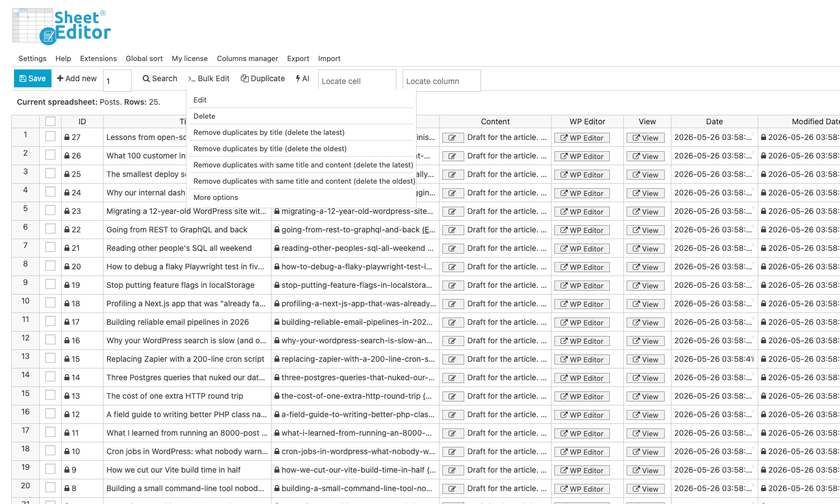The height and width of the screenshot is (504, 840).
Task: Click the WP Editor column header
Action: pos(587,122)
